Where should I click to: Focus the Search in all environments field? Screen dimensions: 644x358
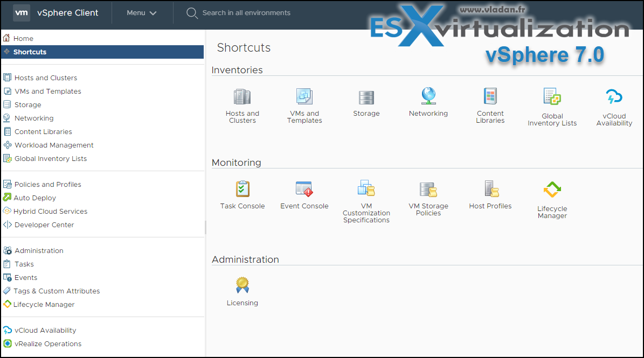tap(246, 13)
